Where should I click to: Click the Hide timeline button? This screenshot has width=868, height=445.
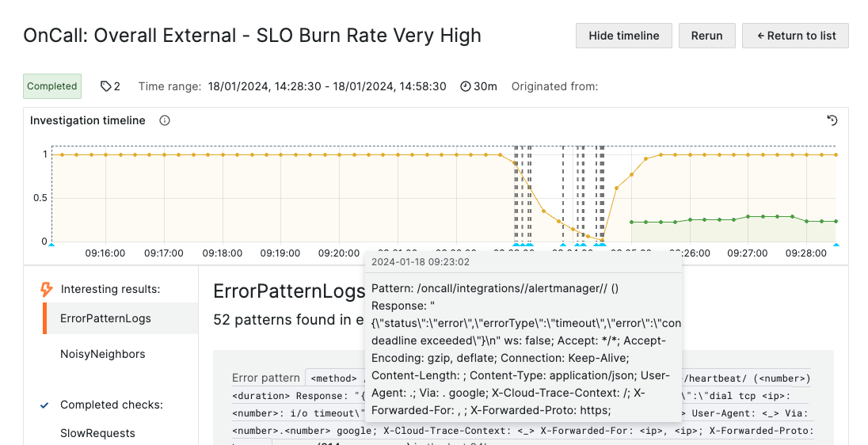(x=623, y=36)
